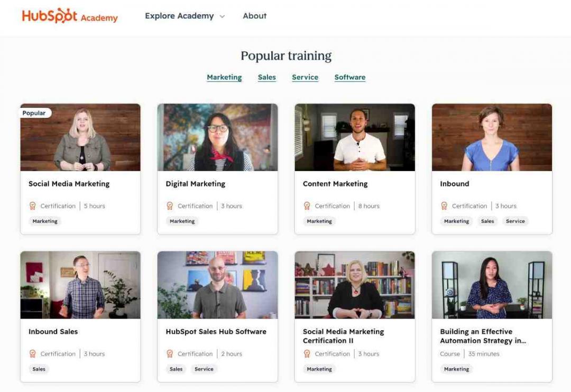This screenshot has width=571, height=392.
Task: Click Sales tag on Inbound card
Action: (487, 221)
